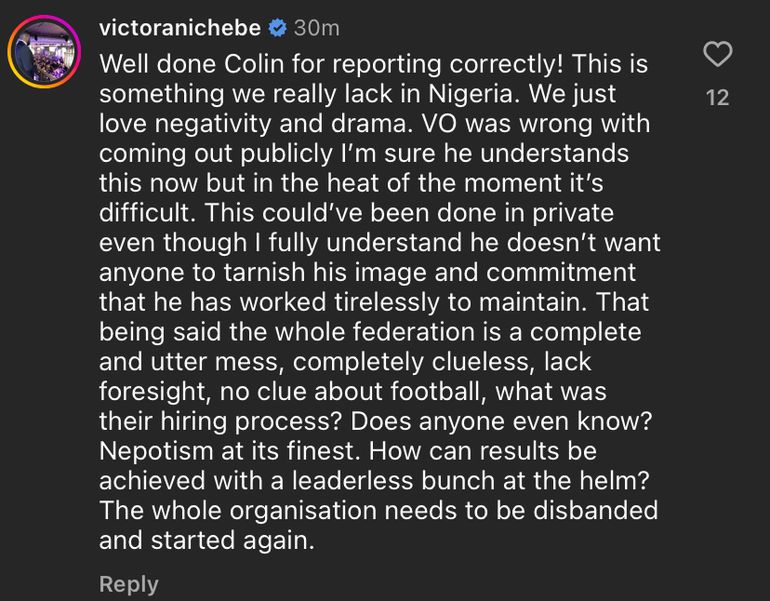
Task: View the 12 likes count
Action: (717, 98)
